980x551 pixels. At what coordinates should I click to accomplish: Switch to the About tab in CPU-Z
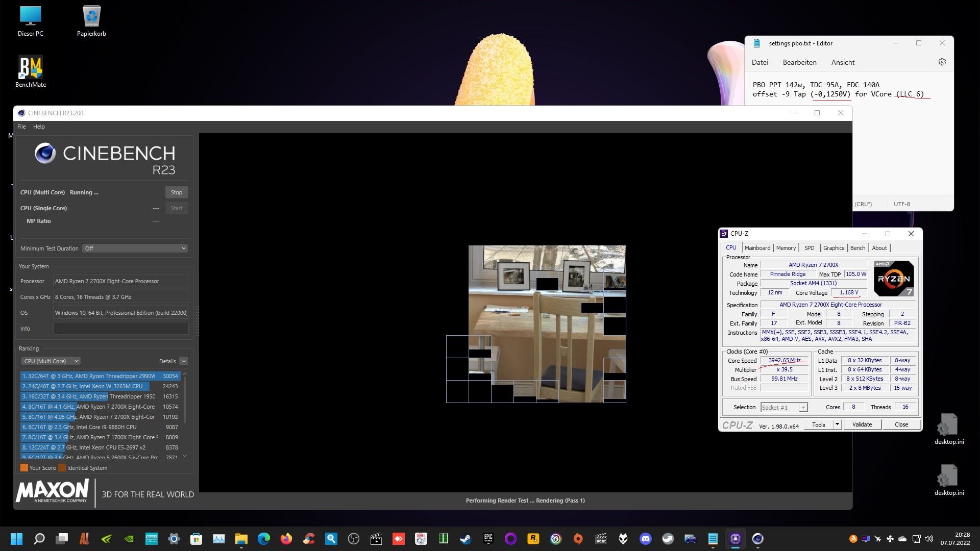point(879,248)
